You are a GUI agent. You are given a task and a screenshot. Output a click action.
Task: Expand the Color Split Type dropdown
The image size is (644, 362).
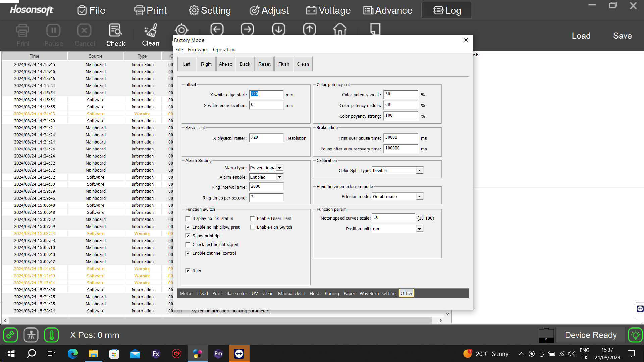(x=419, y=170)
